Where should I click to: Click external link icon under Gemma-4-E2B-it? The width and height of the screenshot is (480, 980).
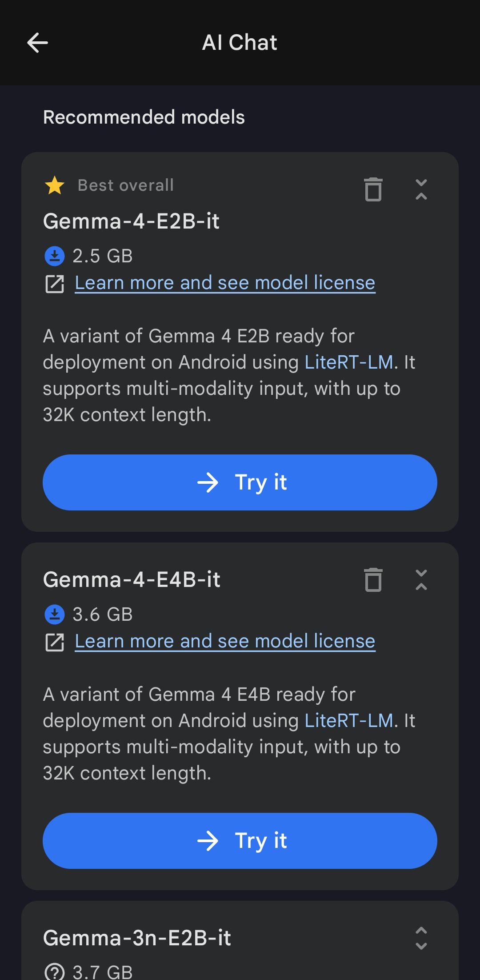coord(55,284)
